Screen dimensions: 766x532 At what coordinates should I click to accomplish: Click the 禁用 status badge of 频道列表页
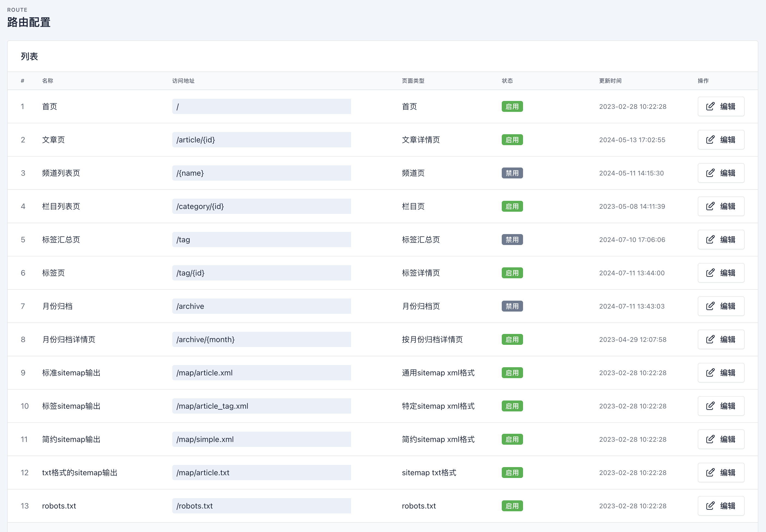tap(512, 173)
